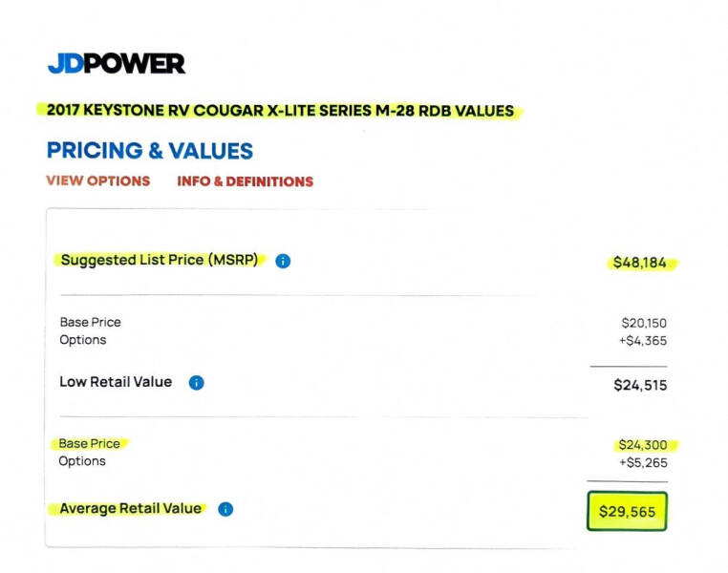This screenshot has height=573, width=728.
Task: Click the Suggested List Price (MSRP) label
Action: [160, 260]
